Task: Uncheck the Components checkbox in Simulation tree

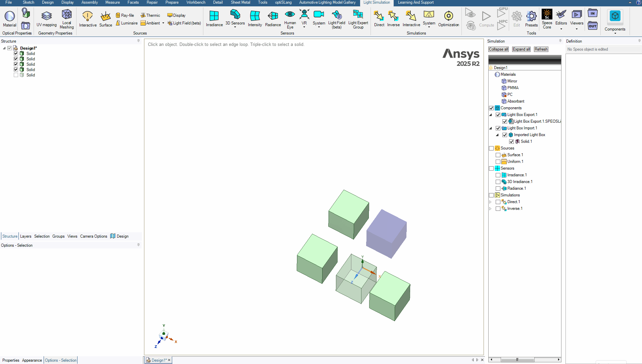Action: coord(491,108)
